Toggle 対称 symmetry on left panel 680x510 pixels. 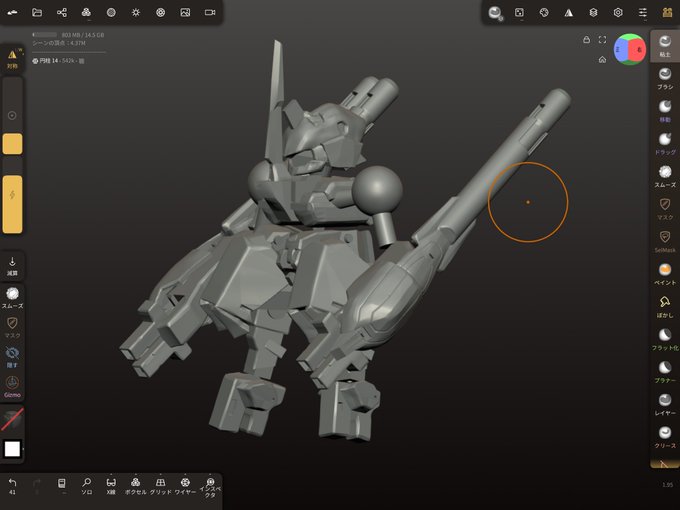pos(12,59)
